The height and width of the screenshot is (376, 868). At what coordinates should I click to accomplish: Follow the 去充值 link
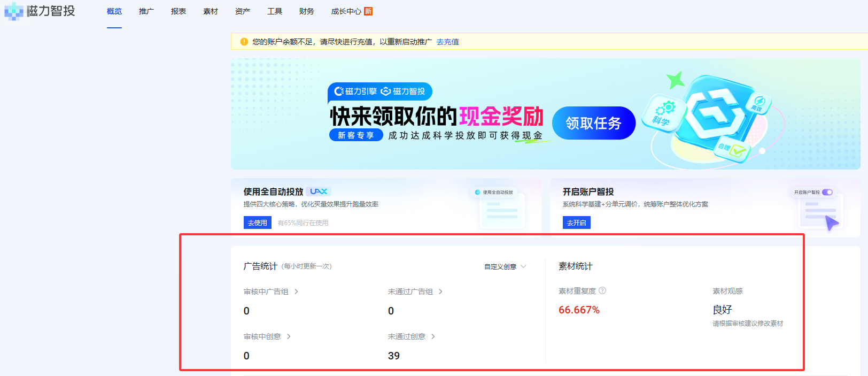448,42
